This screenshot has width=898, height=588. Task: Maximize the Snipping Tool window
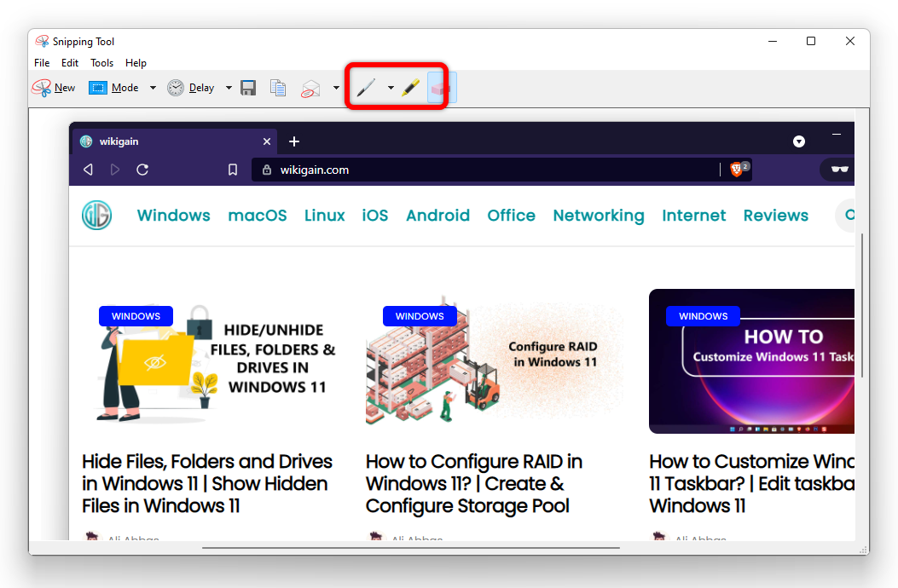pyautogui.click(x=811, y=41)
